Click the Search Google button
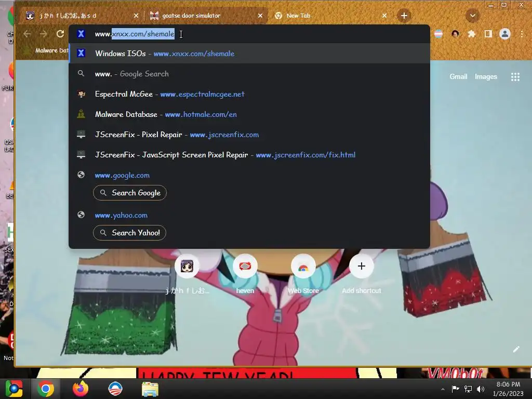 [x=130, y=193]
